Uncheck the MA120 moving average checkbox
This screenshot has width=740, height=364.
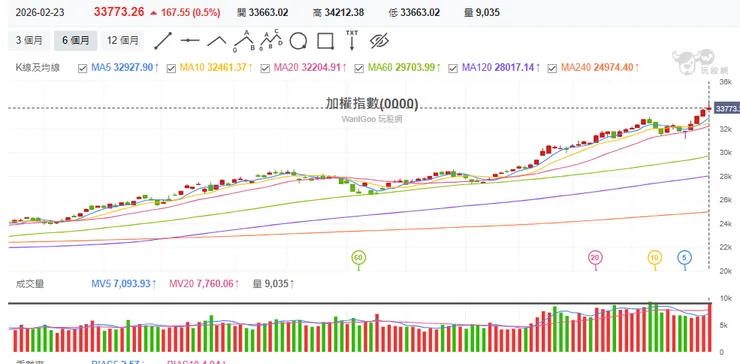[x=453, y=68]
